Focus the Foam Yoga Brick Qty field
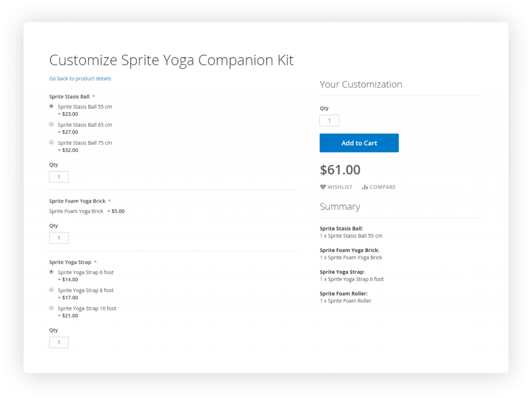 [59, 238]
